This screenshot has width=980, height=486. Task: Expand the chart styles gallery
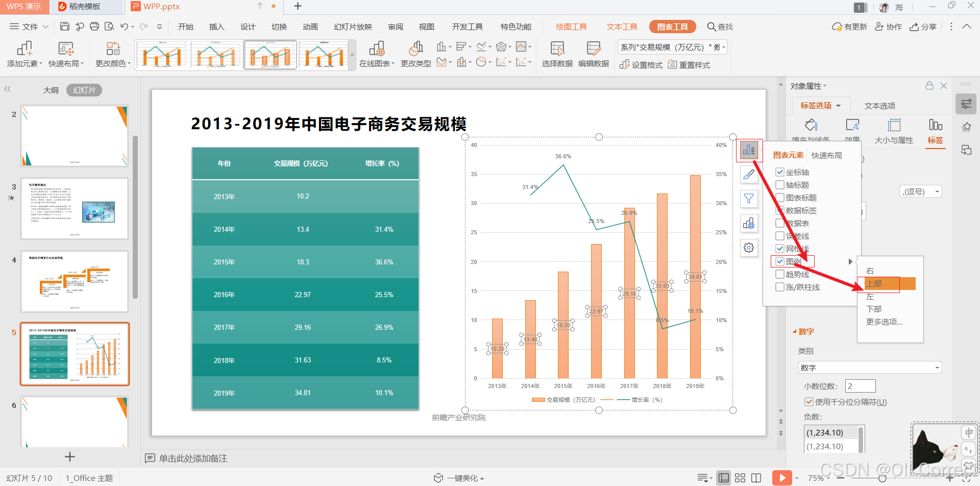[352, 55]
